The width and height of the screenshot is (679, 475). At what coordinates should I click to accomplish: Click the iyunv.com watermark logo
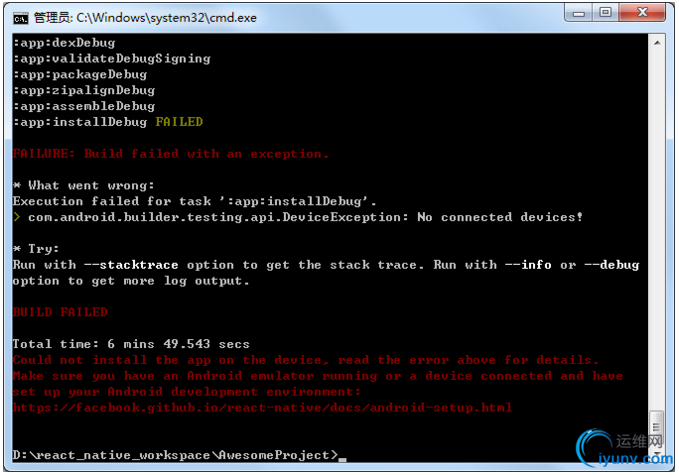click(x=625, y=449)
